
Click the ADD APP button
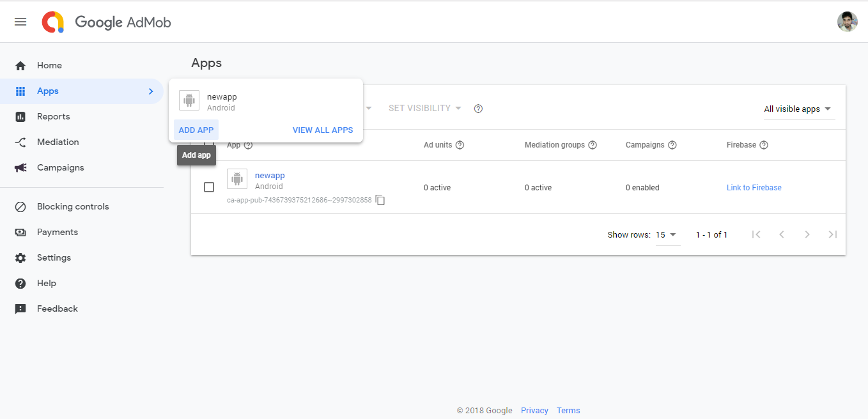point(196,130)
